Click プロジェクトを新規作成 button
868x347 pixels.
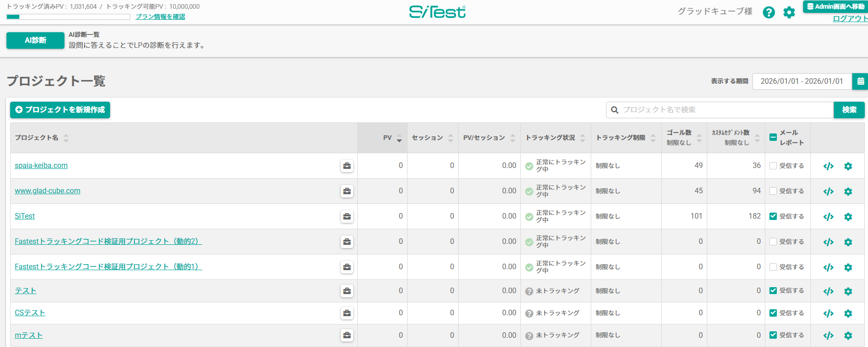click(60, 110)
